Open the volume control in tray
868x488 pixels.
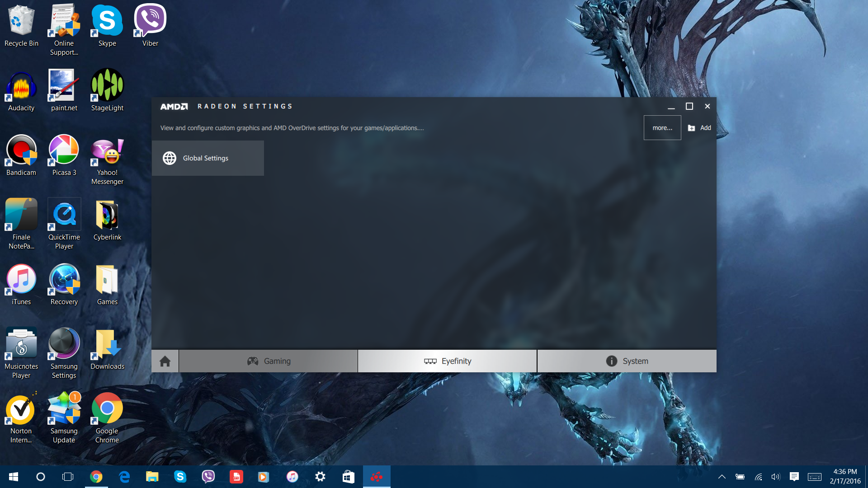776,477
